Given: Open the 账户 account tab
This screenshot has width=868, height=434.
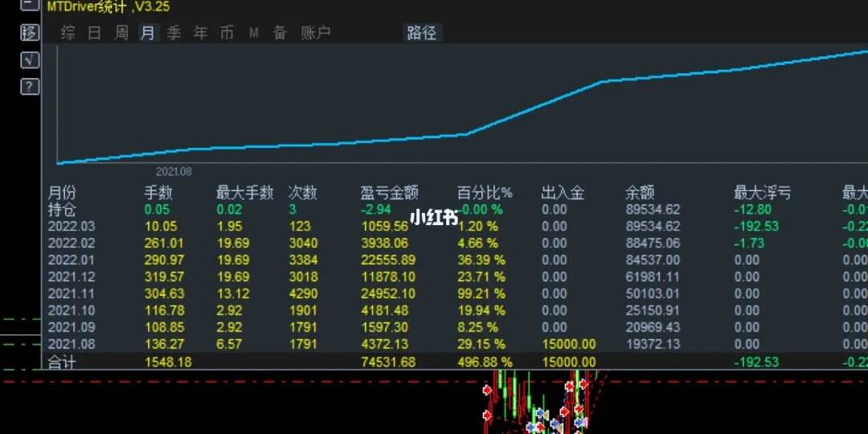Looking at the screenshot, I should (x=316, y=33).
